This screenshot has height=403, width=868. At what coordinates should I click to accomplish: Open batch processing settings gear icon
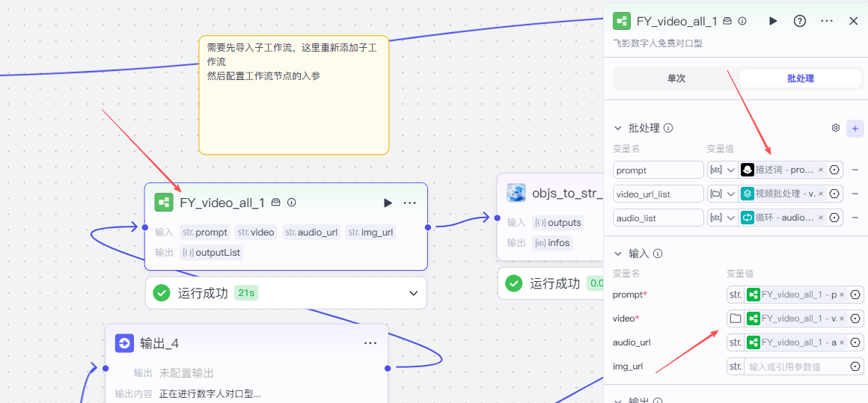(836, 128)
